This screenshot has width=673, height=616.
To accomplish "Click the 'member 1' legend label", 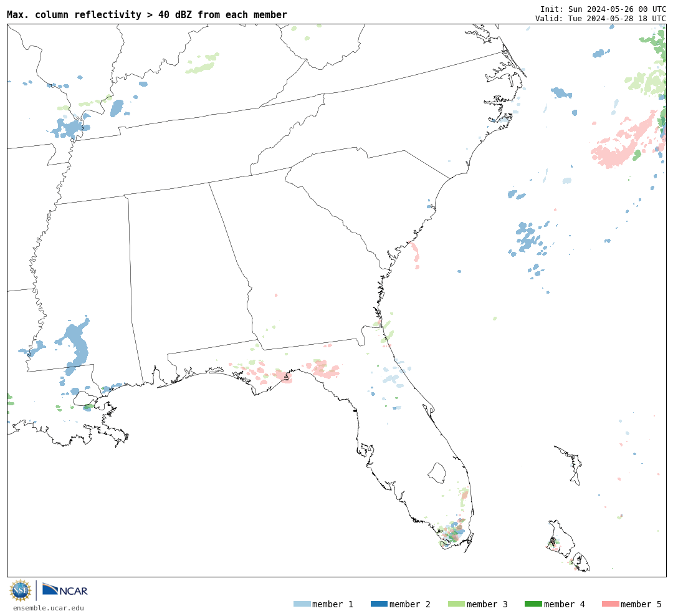I will 333,604.
